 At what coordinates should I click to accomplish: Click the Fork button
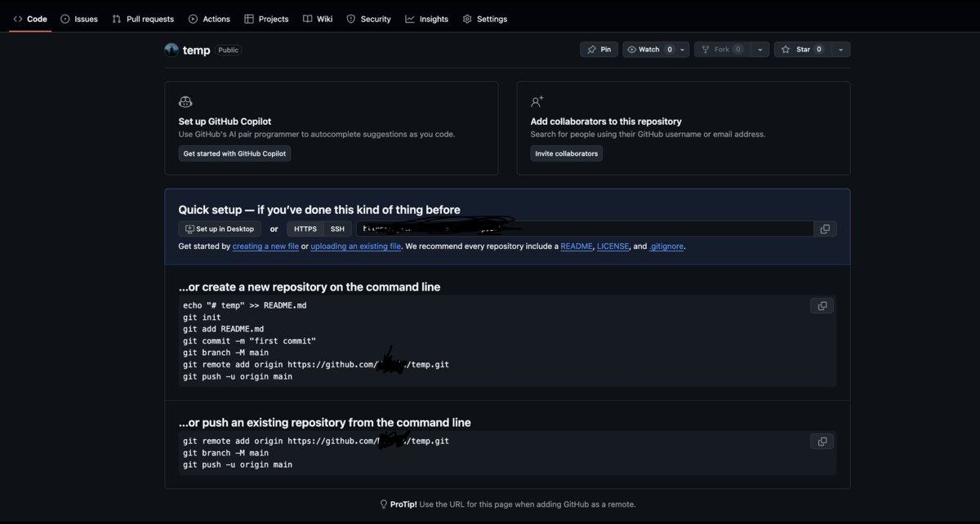[x=722, y=50]
